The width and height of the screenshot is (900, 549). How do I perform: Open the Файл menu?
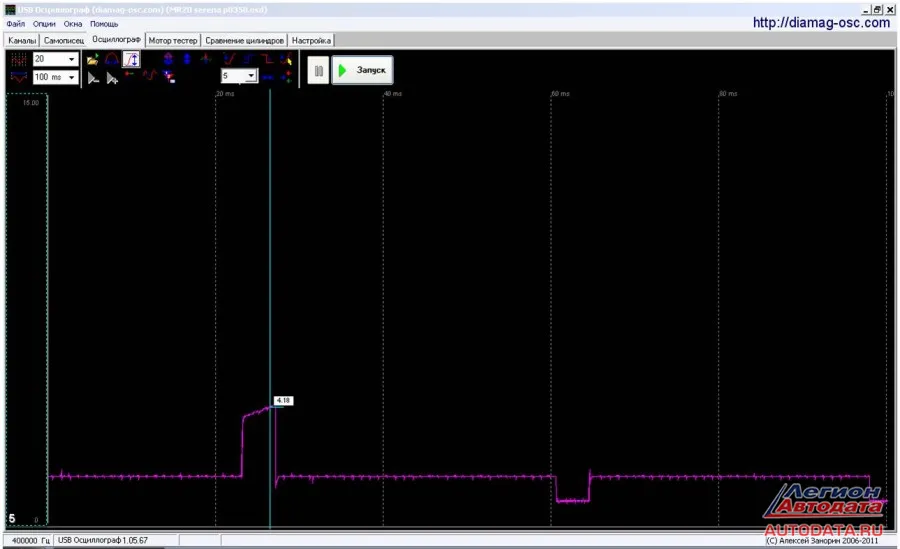[16, 24]
